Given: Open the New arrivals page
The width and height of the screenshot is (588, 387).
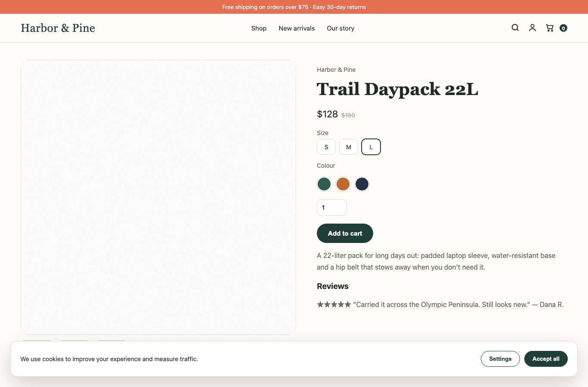Looking at the screenshot, I should pos(297,28).
